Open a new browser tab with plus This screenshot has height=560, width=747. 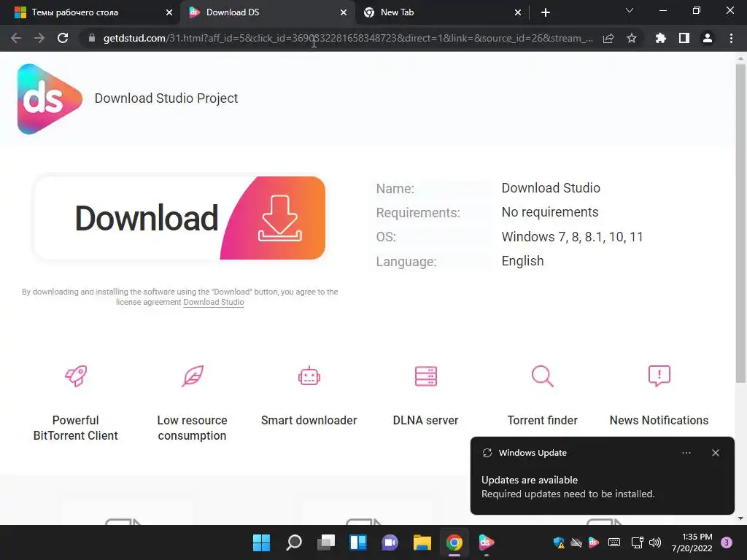tap(546, 13)
